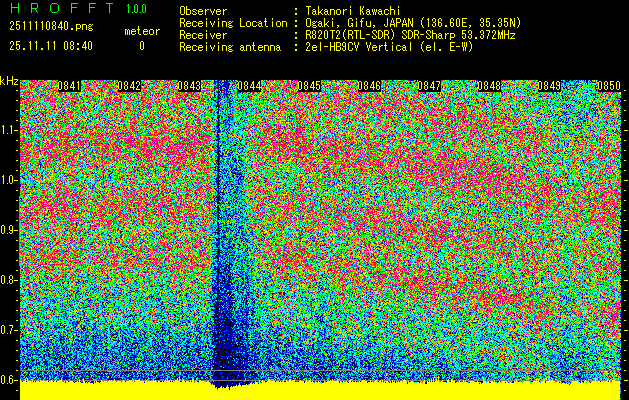Click the Observer field label
This screenshot has width=629, height=400.
203,11
